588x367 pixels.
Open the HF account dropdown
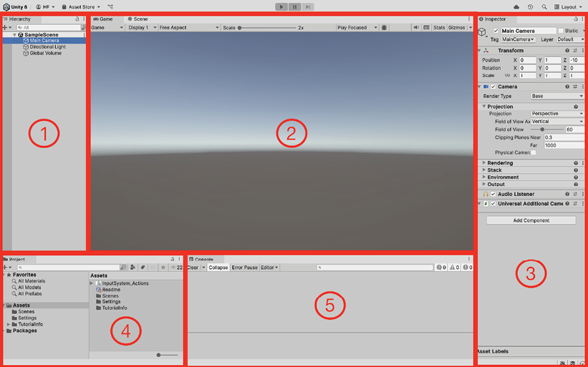click(x=45, y=6)
